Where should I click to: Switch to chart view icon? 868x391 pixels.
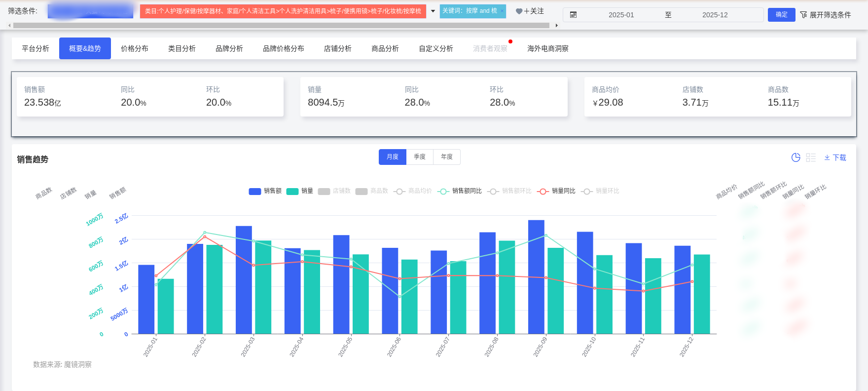[796, 157]
